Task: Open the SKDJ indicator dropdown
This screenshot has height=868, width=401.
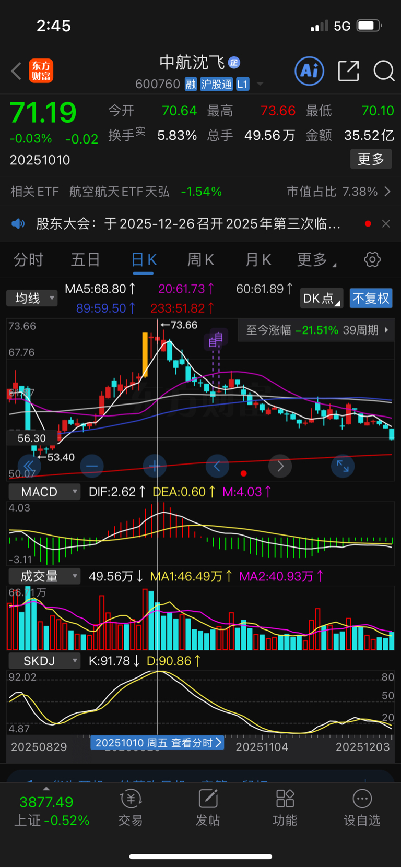Action: (44, 661)
